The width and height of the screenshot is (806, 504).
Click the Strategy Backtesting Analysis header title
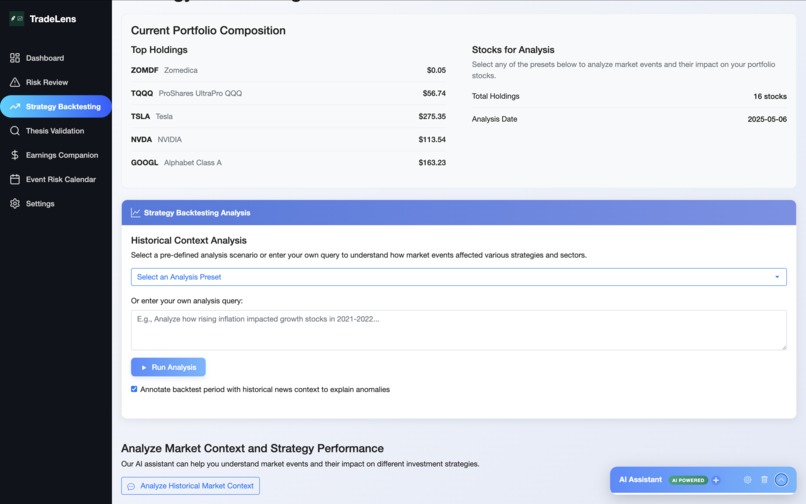pos(197,212)
